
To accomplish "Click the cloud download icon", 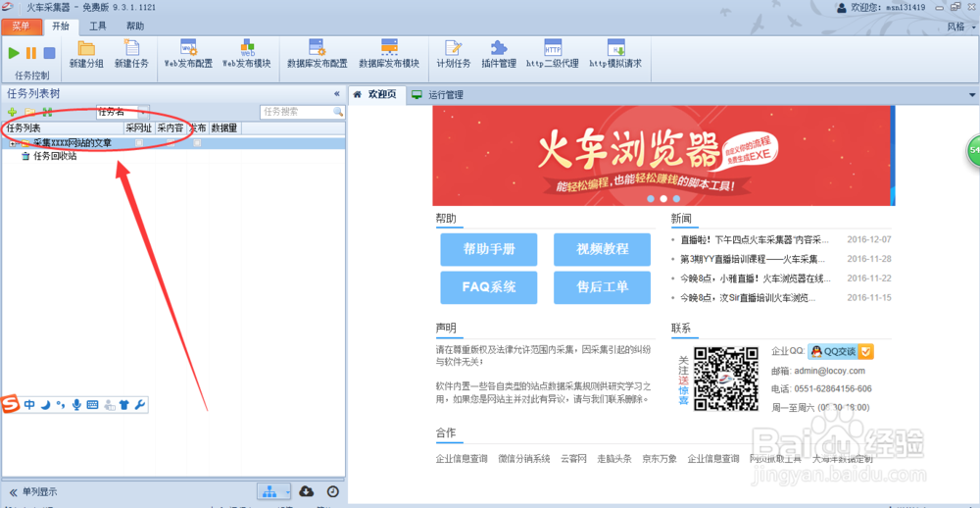I will tap(306, 491).
